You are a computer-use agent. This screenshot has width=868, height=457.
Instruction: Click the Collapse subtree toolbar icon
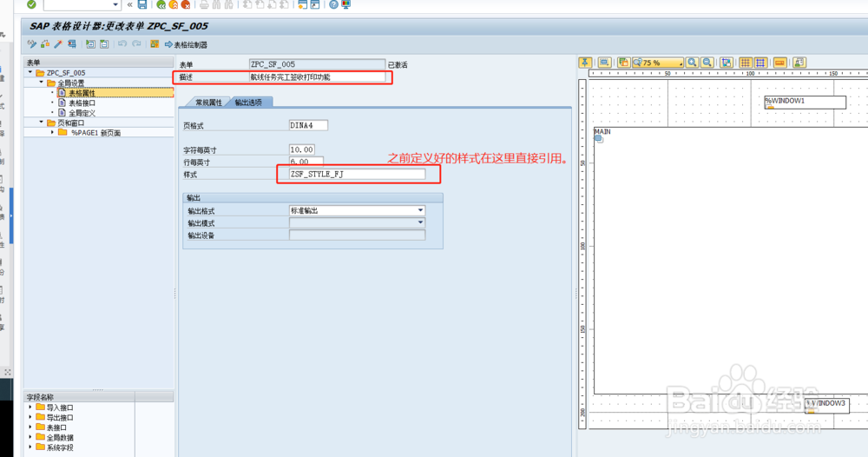pyautogui.click(x=104, y=43)
